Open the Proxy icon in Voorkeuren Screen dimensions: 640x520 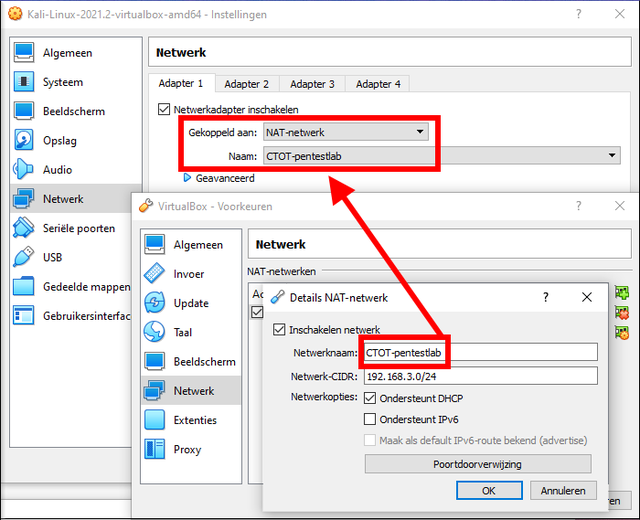[155, 449]
